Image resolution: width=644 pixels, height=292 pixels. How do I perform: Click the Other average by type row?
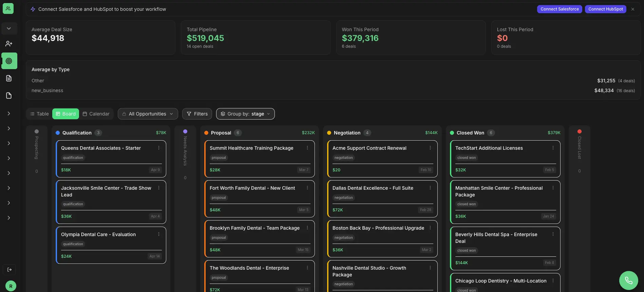333,81
